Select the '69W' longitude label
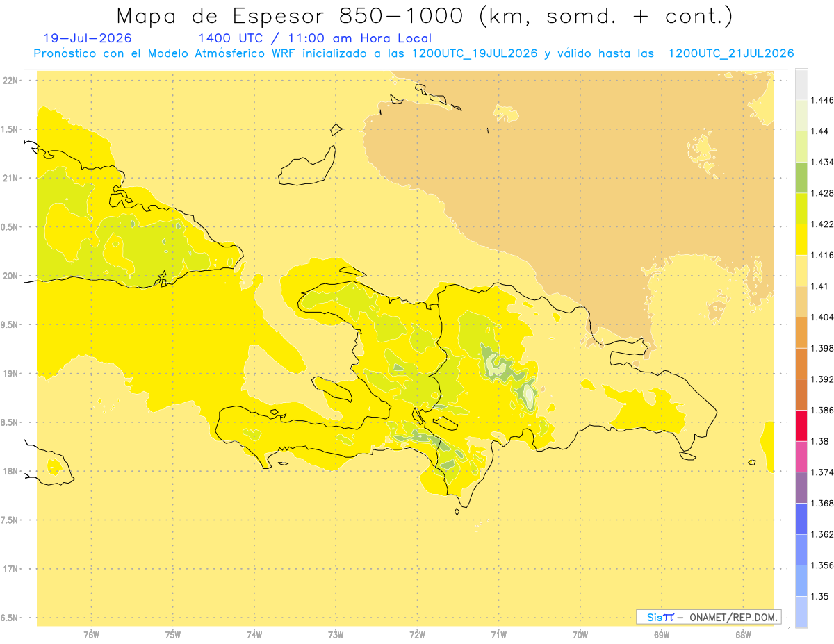This screenshot has width=834, height=644. [662, 636]
